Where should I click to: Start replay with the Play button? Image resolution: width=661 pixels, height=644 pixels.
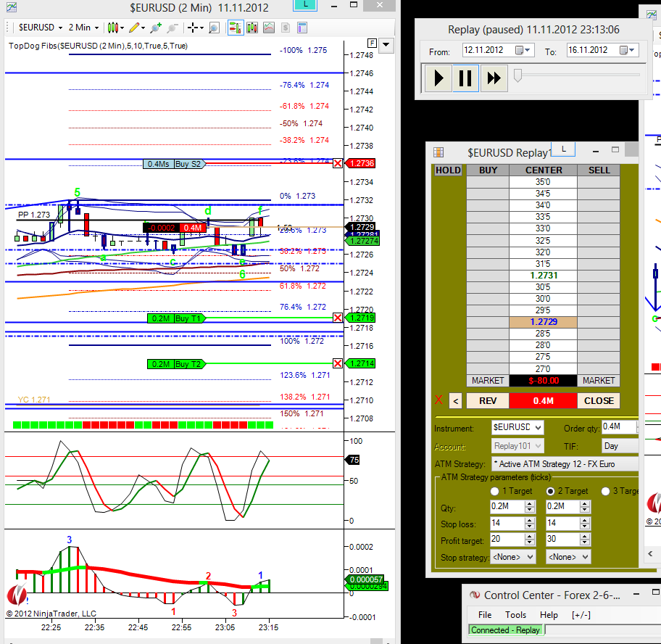(438, 78)
